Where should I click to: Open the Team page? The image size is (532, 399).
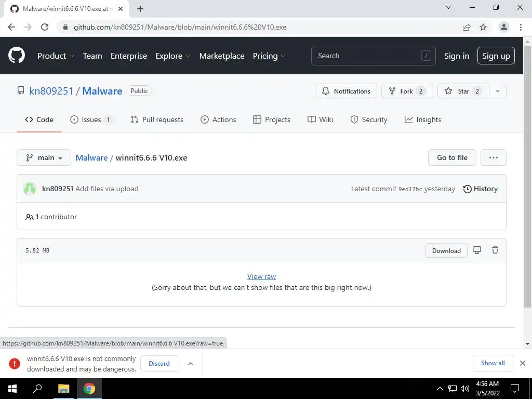[92, 56]
